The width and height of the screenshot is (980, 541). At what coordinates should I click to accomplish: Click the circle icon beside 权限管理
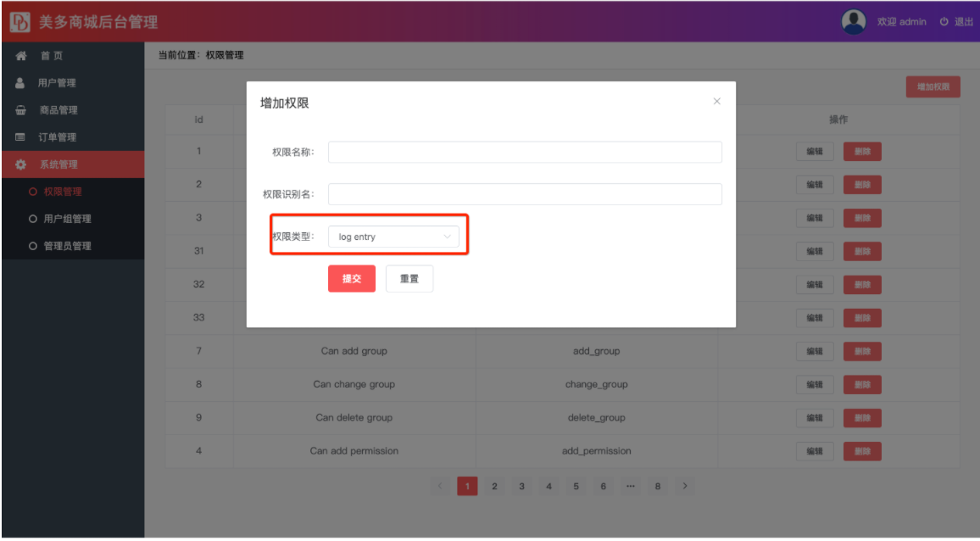(x=33, y=192)
